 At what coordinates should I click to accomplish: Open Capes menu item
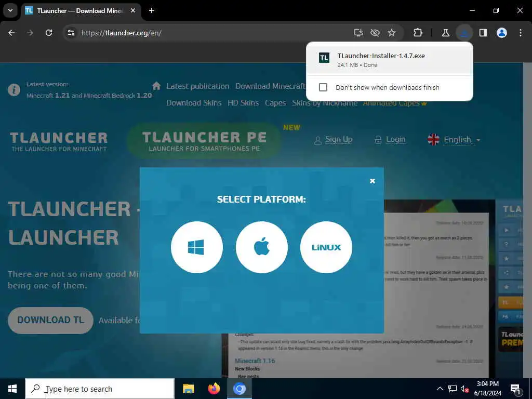tap(275, 103)
